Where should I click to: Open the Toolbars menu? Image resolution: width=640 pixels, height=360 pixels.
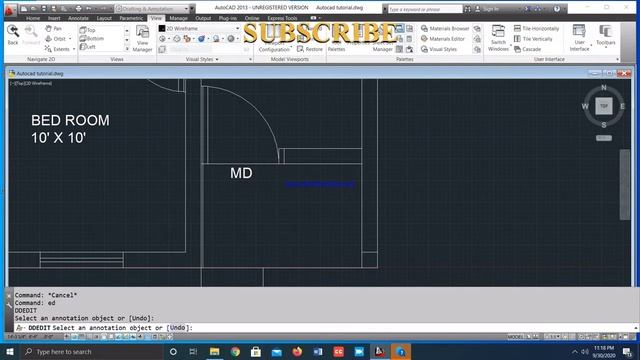pos(605,36)
